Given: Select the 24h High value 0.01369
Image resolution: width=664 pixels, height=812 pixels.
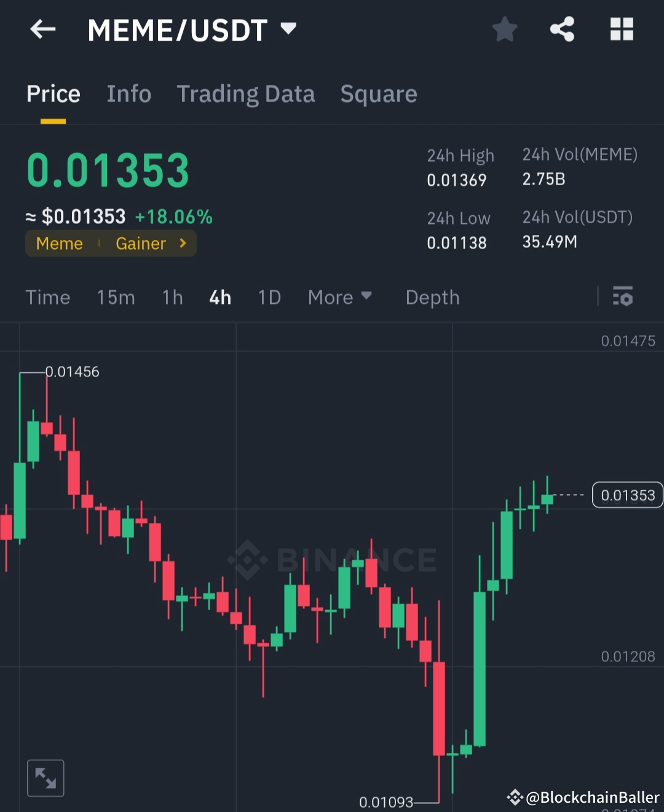Looking at the screenshot, I should (457, 180).
